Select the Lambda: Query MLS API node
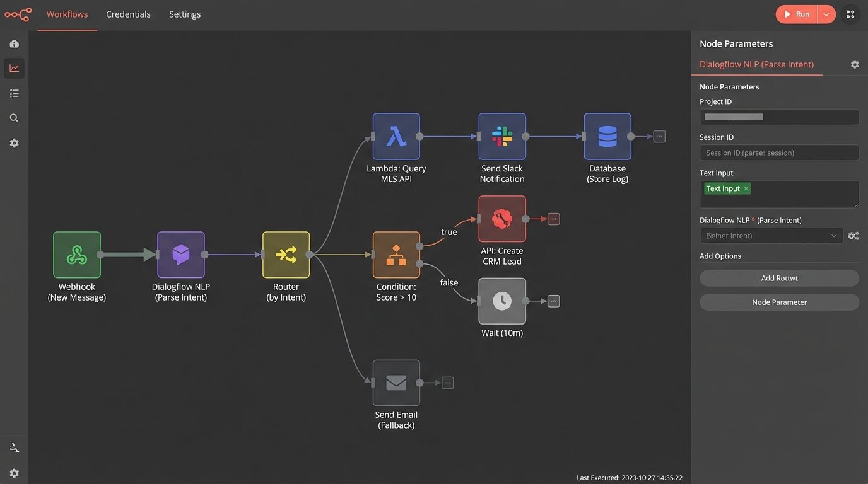Screen dimensions: 868x484 (x=396, y=136)
